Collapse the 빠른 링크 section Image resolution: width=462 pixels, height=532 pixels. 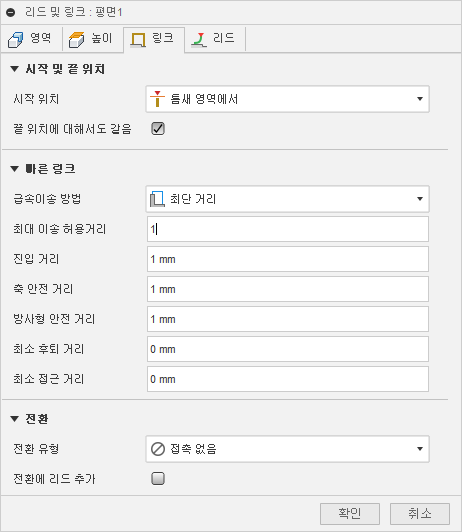coord(15,169)
